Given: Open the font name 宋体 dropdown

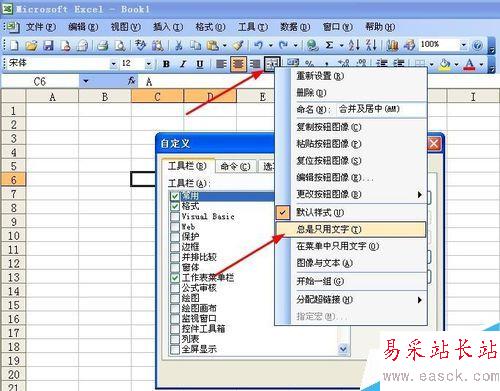Looking at the screenshot, I should pos(114,64).
